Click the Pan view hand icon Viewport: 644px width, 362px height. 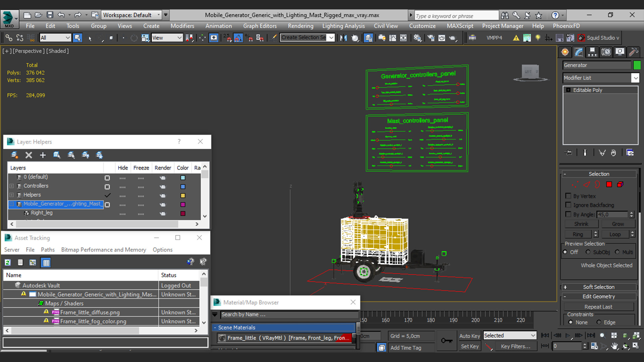[614, 346]
